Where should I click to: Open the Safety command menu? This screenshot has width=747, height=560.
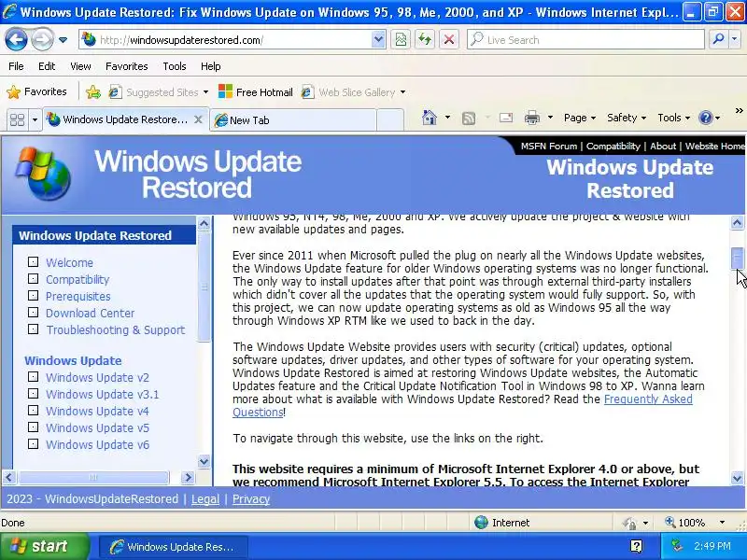pos(626,118)
